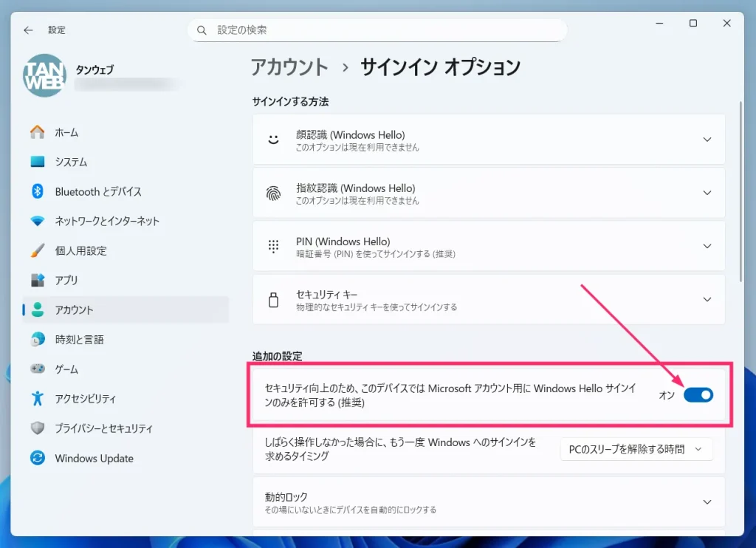Click the fingerprint icon
The width and height of the screenshot is (756, 548).
click(273, 193)
